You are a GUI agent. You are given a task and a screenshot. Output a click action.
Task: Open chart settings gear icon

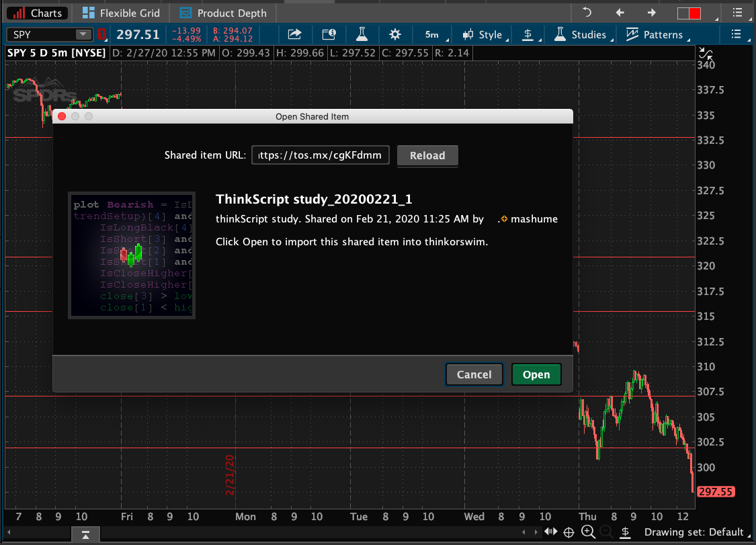[x=394, y=34]
